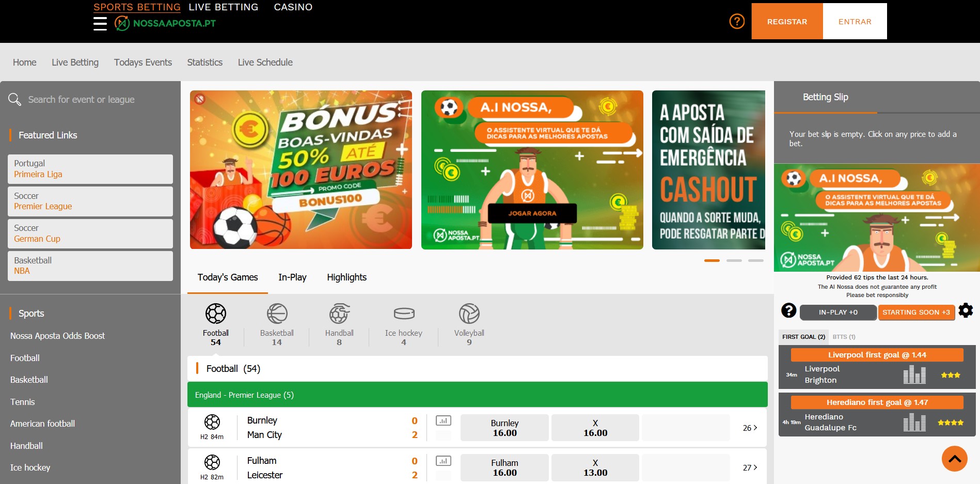Open Soccer Premier League featured link
The height and width of the screenshot is (484, 980).
(x=90, y=201)
